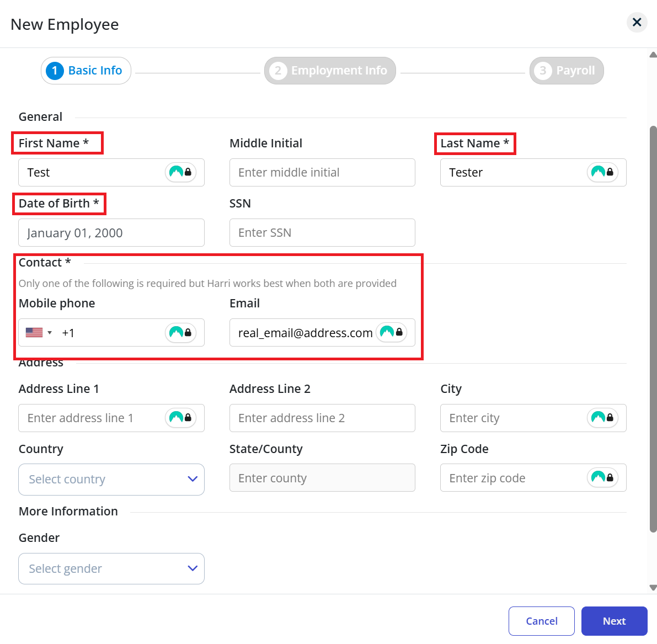This screenshot has height=644, width=657.
Task: Click the SSN input field
Action: (322, 233)
